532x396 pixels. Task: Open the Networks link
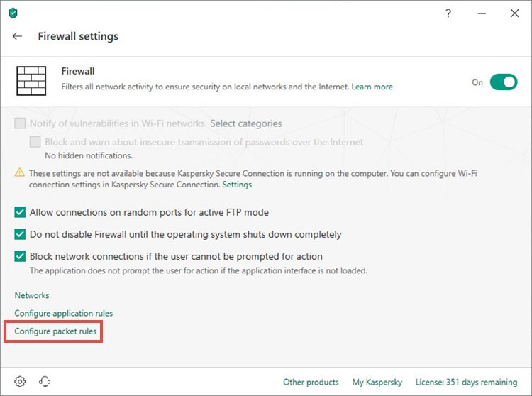point(31,295)
